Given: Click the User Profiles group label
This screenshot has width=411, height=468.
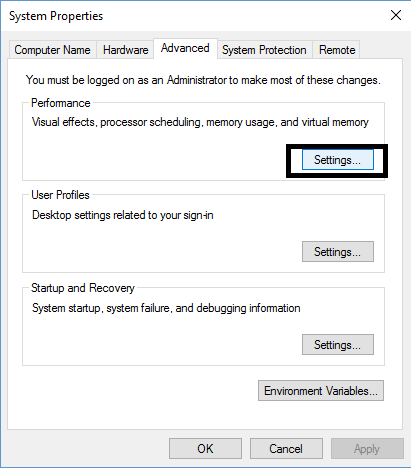Looking at the screenshot, I should [x=60, y=195].
